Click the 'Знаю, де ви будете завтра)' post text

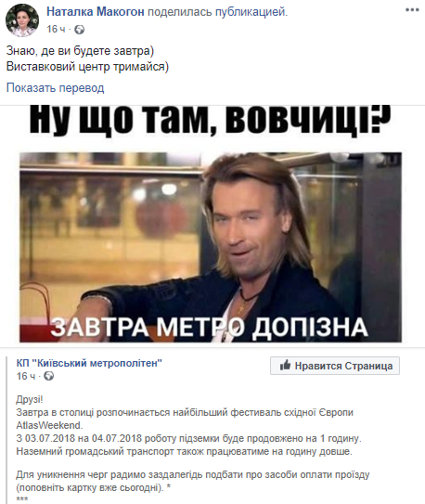point(80,51)
